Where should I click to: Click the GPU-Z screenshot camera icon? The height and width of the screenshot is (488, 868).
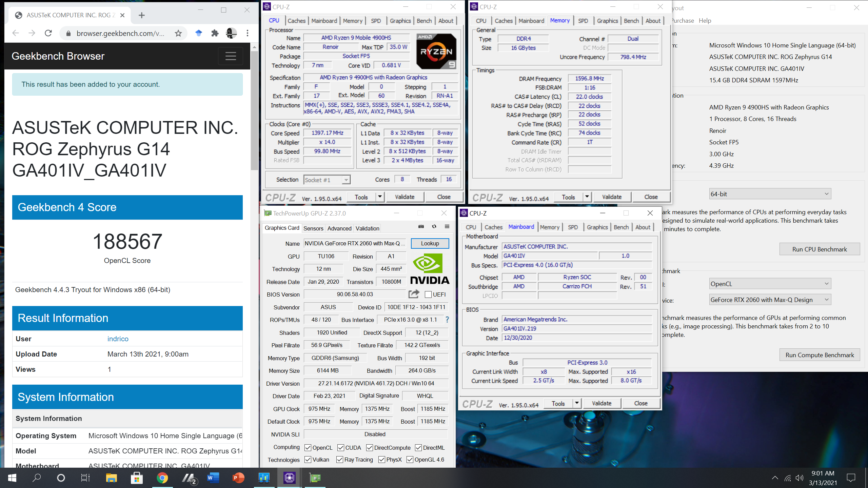coord(421,226)
